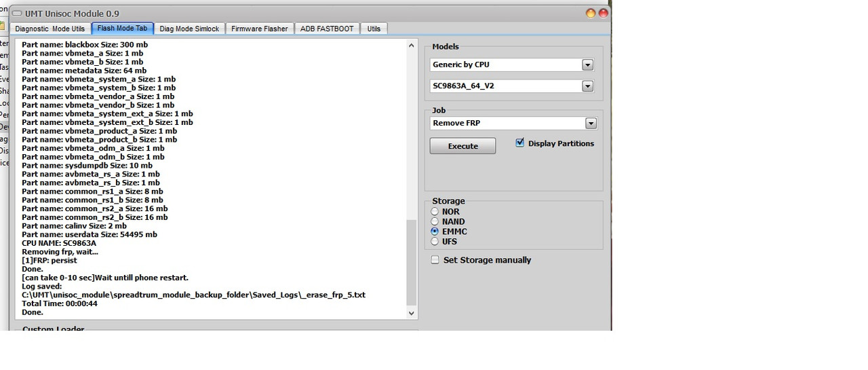Select EMMC storage option
Image resolution: width=868 pixels, height=370 pixels.
435,232
